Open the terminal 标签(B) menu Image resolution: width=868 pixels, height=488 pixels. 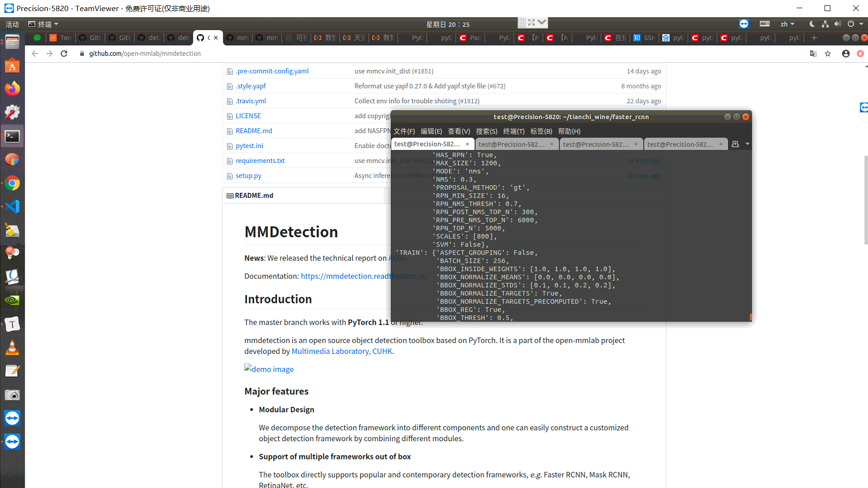[541, 131]
